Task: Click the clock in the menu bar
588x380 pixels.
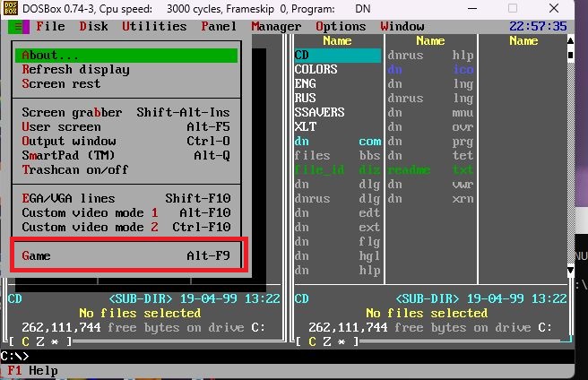Action: [538, 27]
